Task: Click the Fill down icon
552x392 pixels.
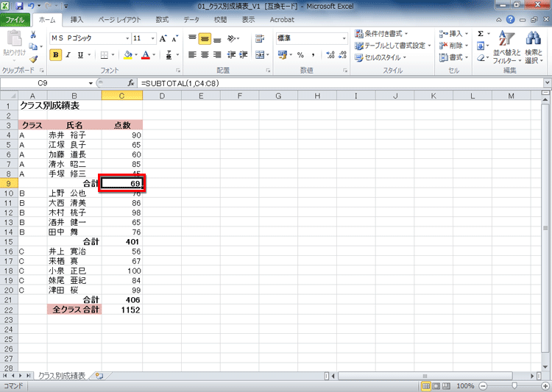Action: (481, 46)
